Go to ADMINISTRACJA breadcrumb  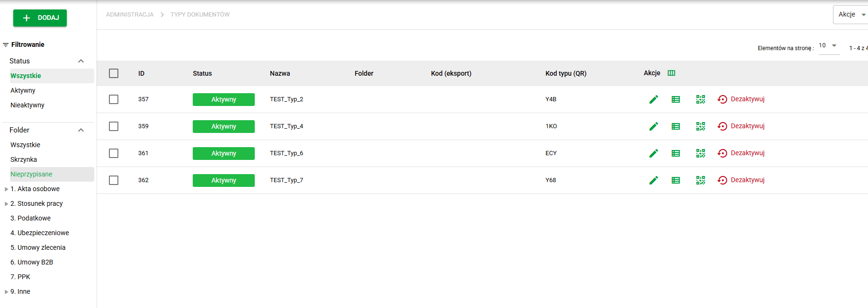pos(130,15)
